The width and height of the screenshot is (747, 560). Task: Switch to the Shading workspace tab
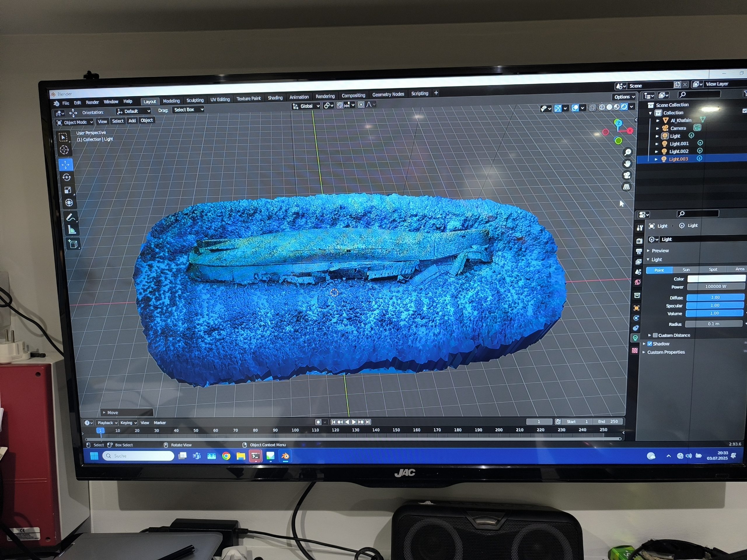(x=275, y=98)
